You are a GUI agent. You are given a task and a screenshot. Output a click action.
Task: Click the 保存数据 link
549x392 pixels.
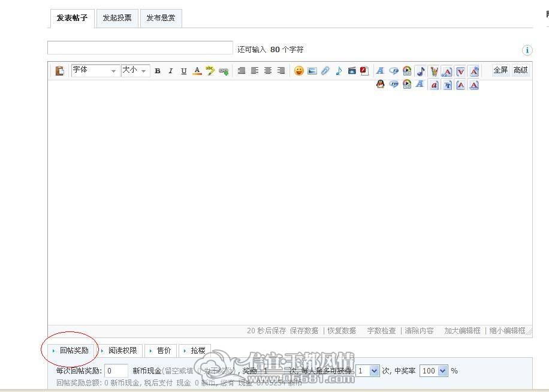click(304, 330)
